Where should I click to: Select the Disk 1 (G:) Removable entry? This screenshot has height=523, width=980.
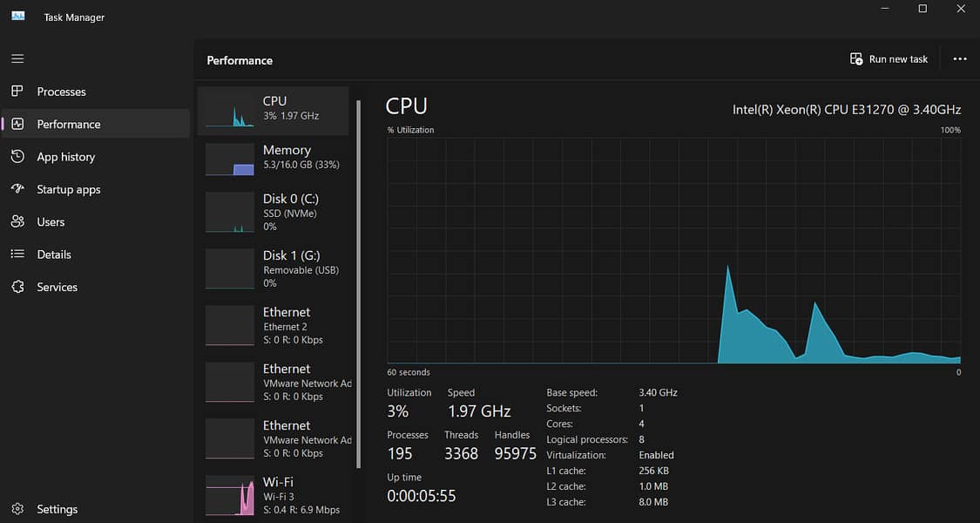pos(274,269)
